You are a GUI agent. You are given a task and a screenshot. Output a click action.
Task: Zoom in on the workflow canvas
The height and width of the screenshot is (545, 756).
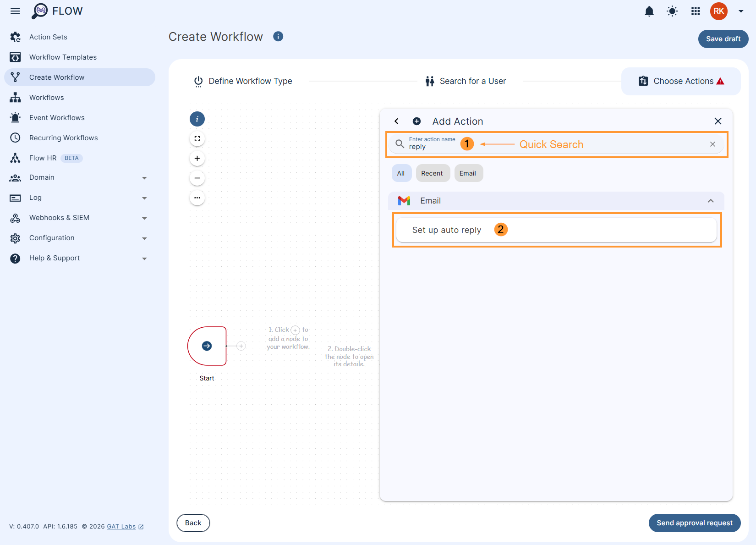pos(197,158)
